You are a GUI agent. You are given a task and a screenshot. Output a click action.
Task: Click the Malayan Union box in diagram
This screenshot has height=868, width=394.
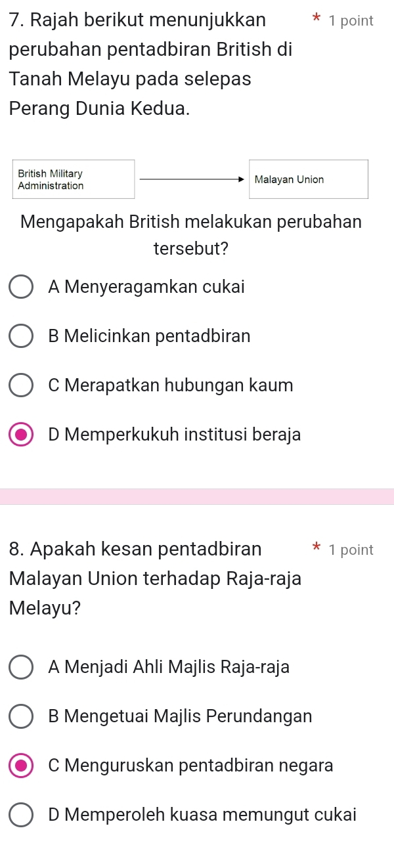(307, 179)
